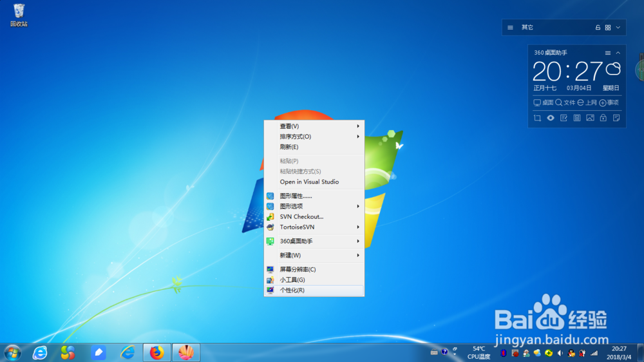This screenshot has width=644, height=362.
Task: Click the network signal bars tray icon
Action: [594, 353]
